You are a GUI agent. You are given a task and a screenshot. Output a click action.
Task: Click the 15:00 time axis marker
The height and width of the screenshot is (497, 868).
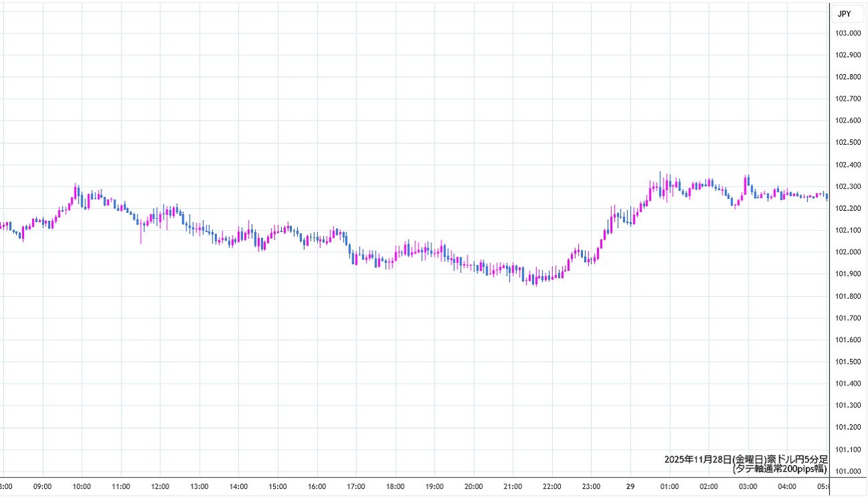278,486
